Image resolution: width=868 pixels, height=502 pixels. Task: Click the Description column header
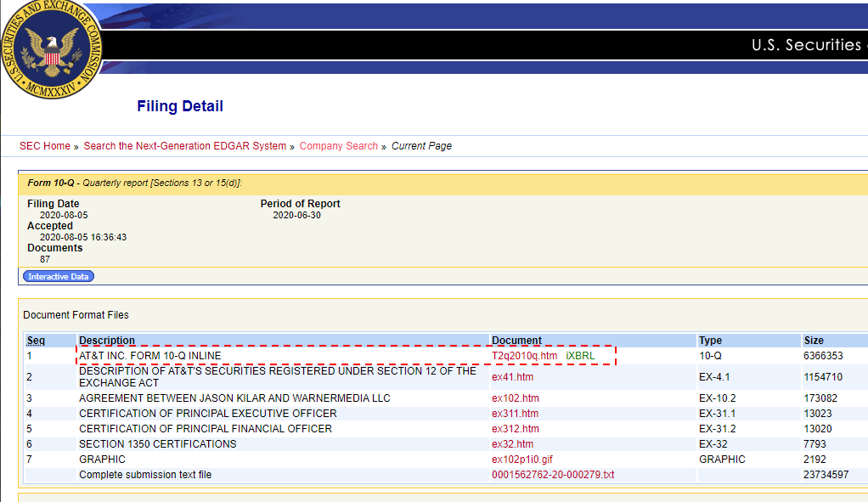107,341
